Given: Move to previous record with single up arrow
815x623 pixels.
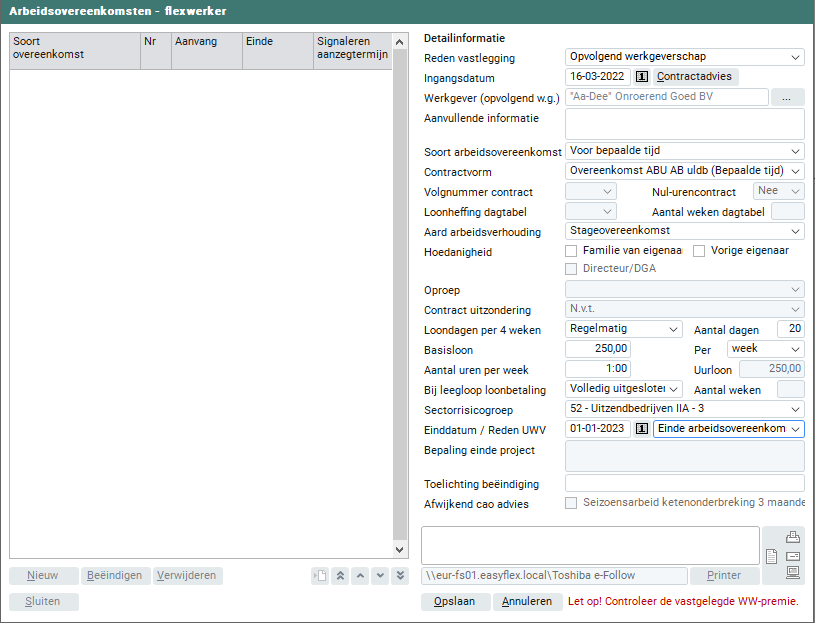Looking at the screenshot, I should [360, 575].
